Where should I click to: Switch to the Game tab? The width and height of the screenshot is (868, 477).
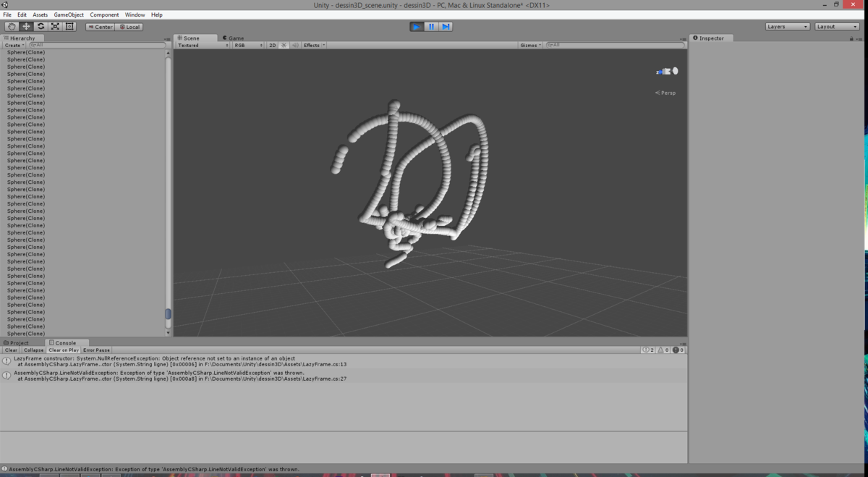234,38
